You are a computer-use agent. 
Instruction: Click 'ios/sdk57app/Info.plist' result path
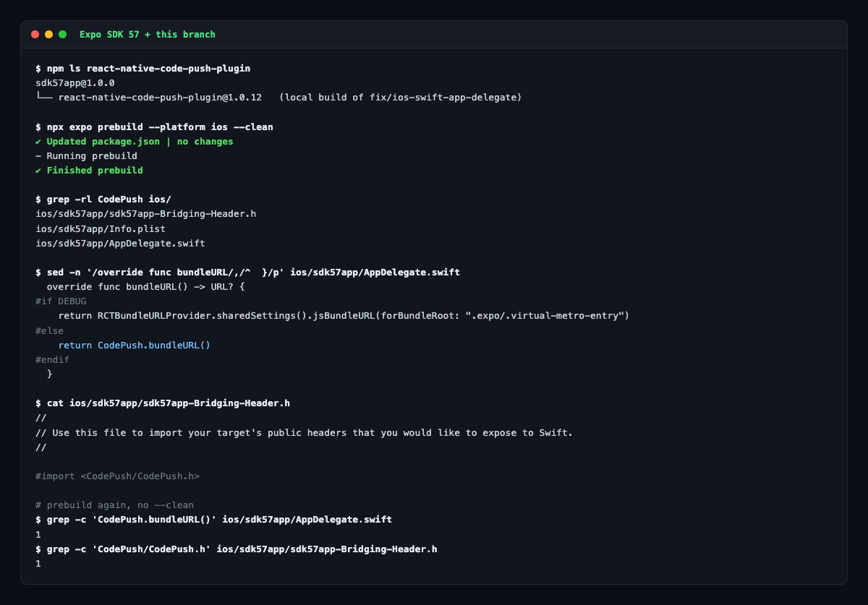pyautogui.click(x=101, y=228)
